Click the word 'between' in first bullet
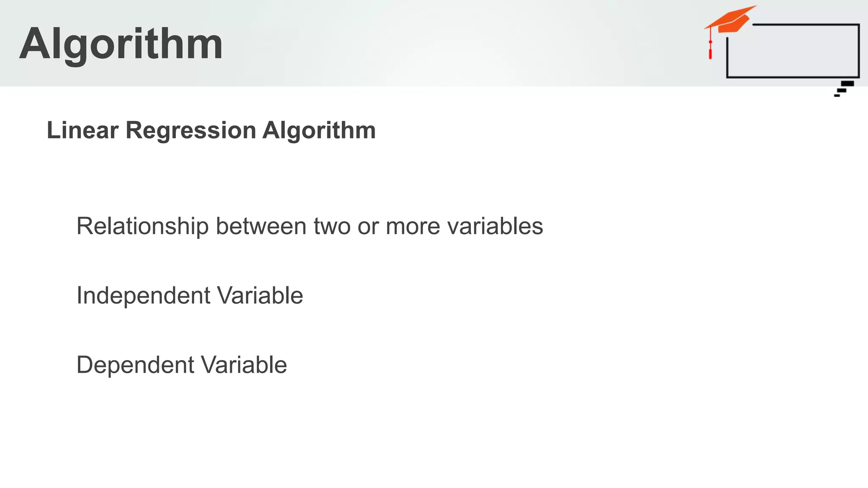The image size is (868, 488). [x=261, y=226]
